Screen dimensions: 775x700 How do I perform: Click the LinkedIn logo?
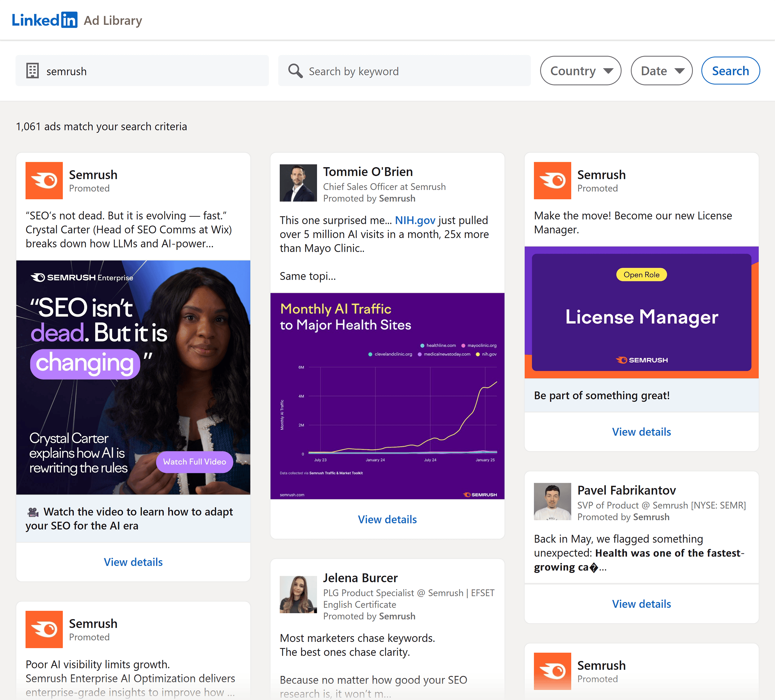click(45, 20)
